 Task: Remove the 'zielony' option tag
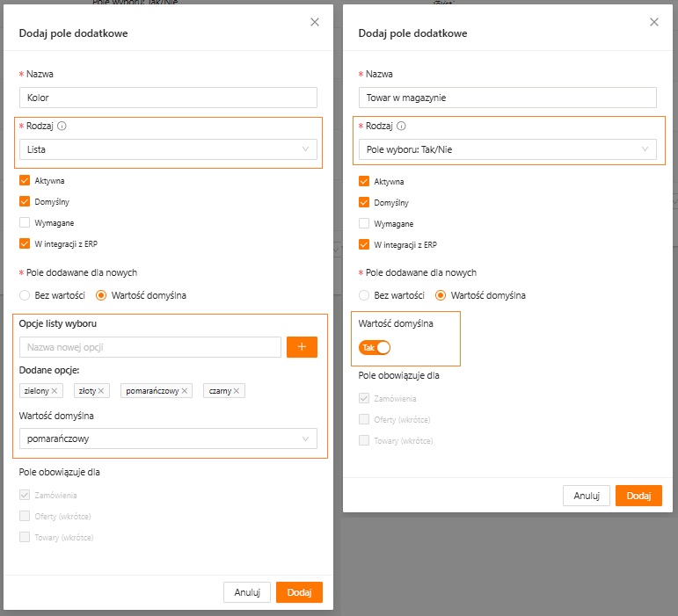pyautogui.click(x=55, y=391)
